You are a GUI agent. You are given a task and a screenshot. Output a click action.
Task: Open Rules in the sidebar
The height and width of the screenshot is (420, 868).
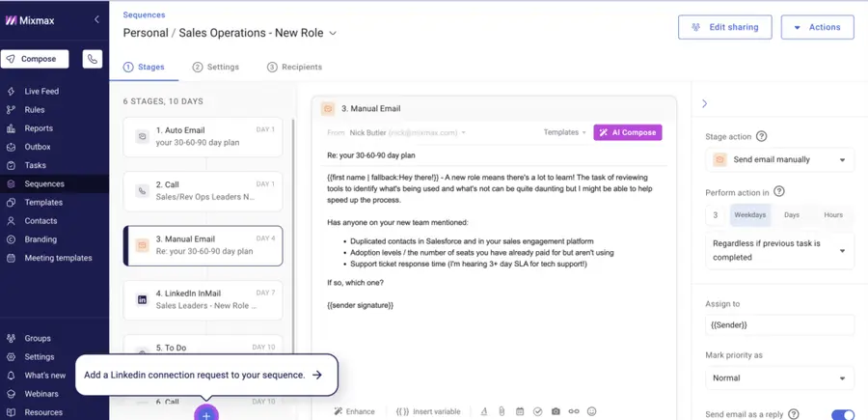coord(35,110)
